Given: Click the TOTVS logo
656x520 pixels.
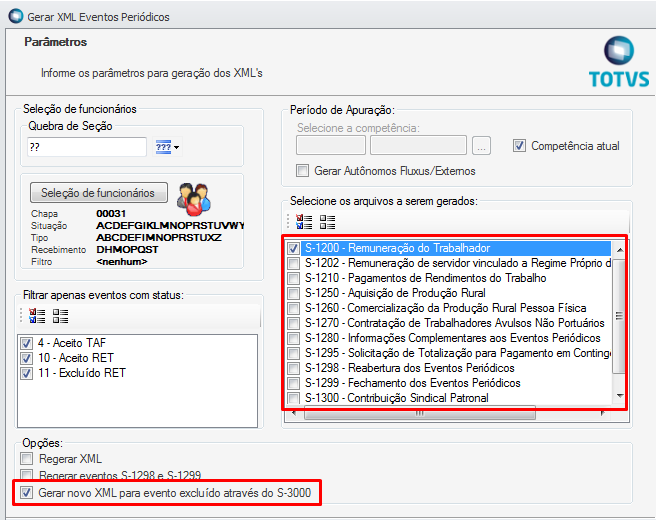Looking at the screenshot, I should [x=619, y=62].
